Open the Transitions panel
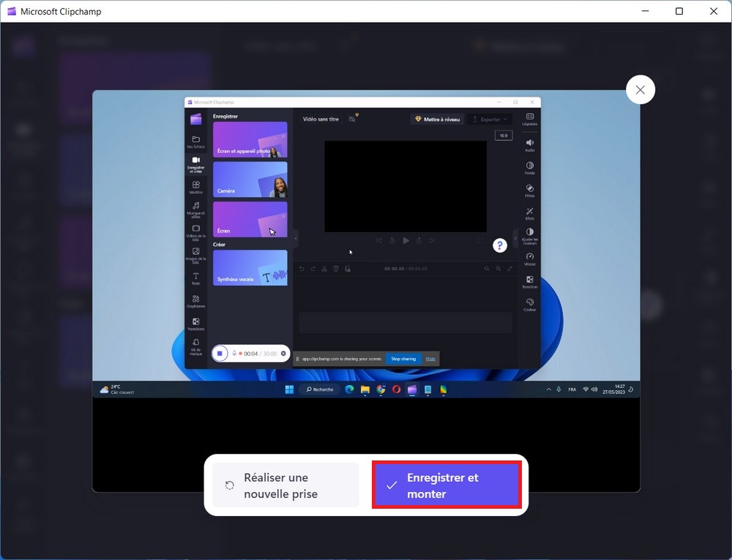 coord(195,324)
